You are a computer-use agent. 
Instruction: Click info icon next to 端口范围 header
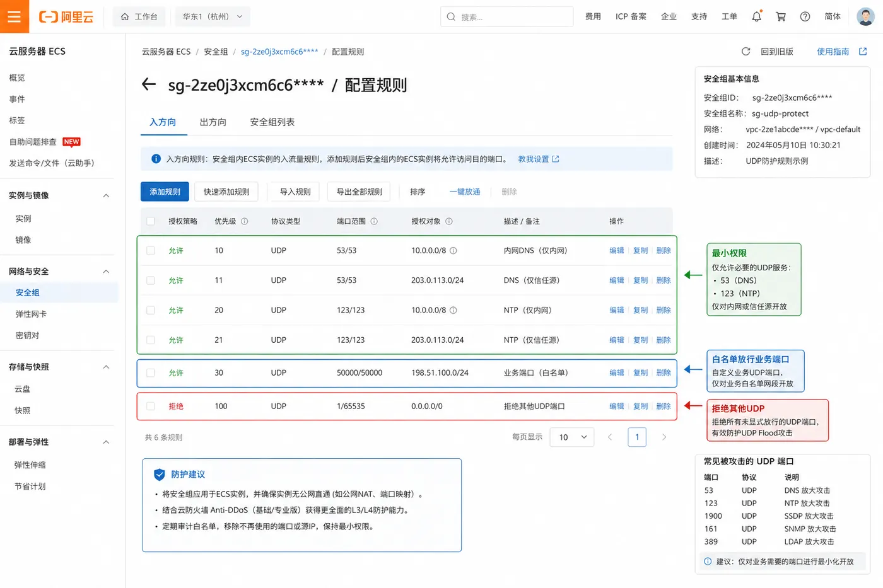click(374, 221)
